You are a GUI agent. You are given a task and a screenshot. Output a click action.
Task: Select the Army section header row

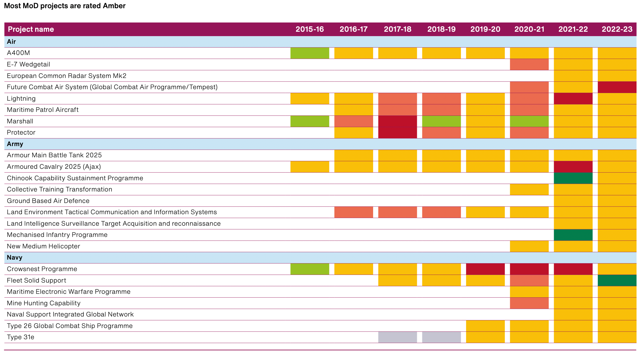15,144
